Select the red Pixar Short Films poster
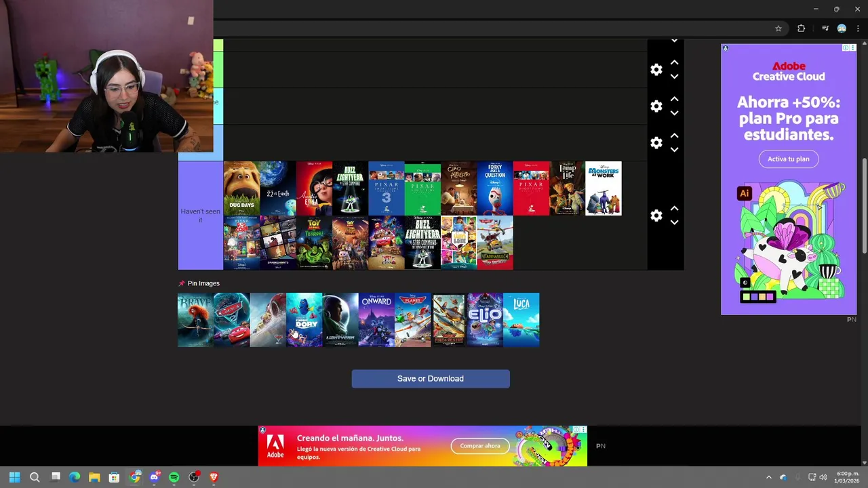The width and height of the screenshot is (868, 488). 531,188
